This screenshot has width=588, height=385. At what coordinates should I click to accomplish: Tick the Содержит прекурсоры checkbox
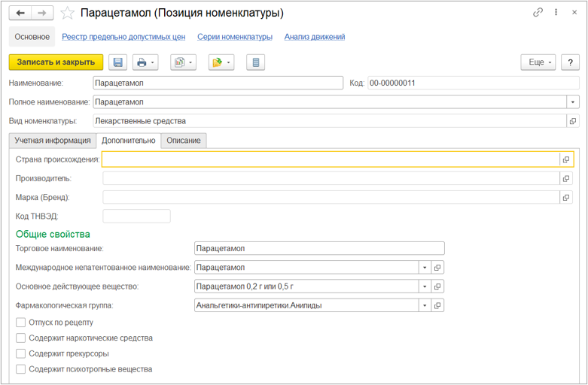coord(20,353)
